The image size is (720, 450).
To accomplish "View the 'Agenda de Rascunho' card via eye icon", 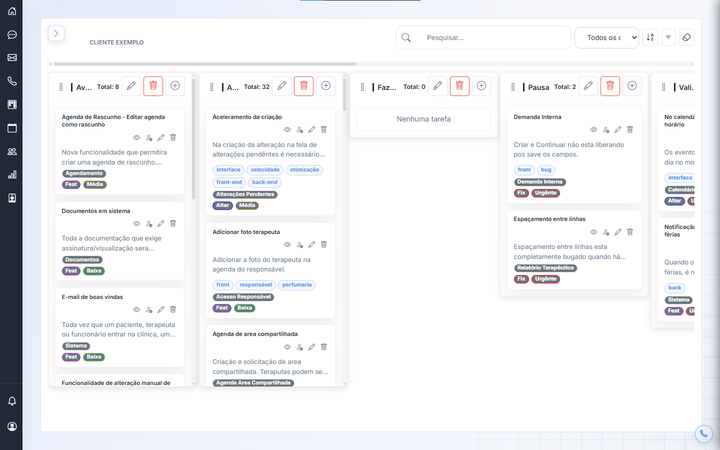I will 136,138.
